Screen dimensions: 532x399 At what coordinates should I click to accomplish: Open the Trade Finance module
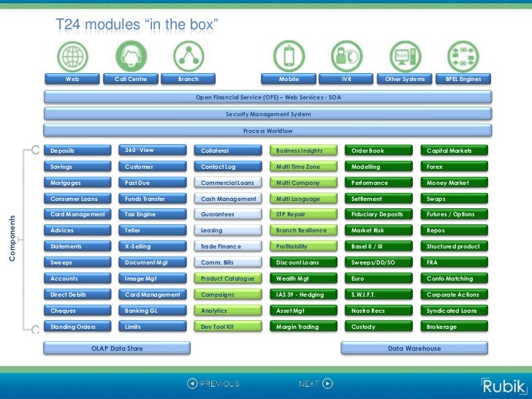228,246
